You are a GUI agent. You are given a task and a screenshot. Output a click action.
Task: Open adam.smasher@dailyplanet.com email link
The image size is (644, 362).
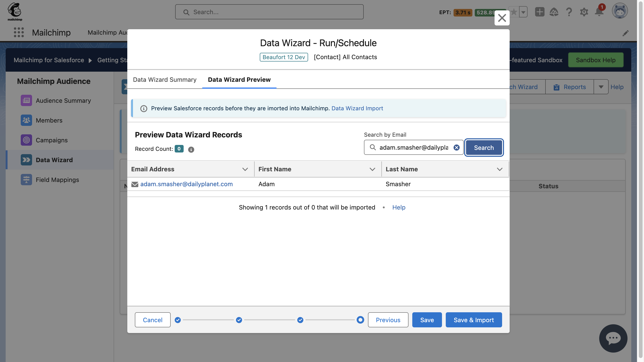click(186, 184)
